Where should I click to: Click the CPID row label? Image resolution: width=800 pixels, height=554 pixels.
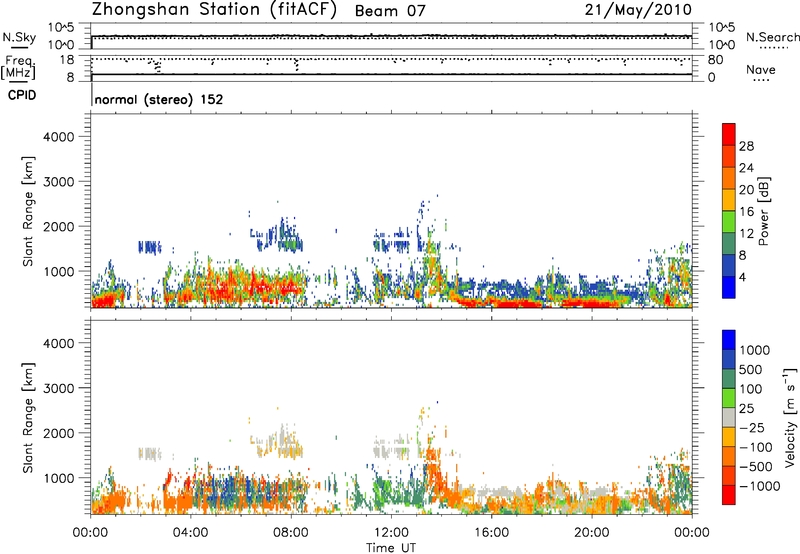point(22,95)
